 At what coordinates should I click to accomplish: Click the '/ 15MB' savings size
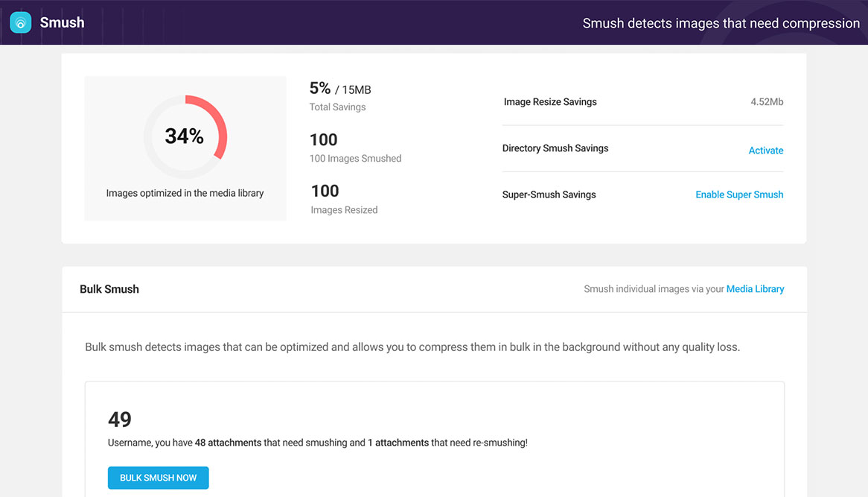coord(353,89)
